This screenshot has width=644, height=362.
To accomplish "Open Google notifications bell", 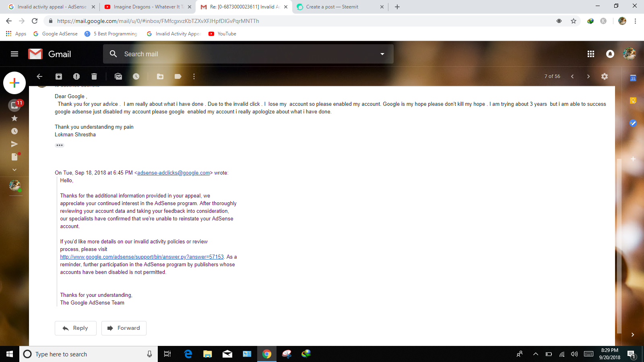I will point(610,54).
